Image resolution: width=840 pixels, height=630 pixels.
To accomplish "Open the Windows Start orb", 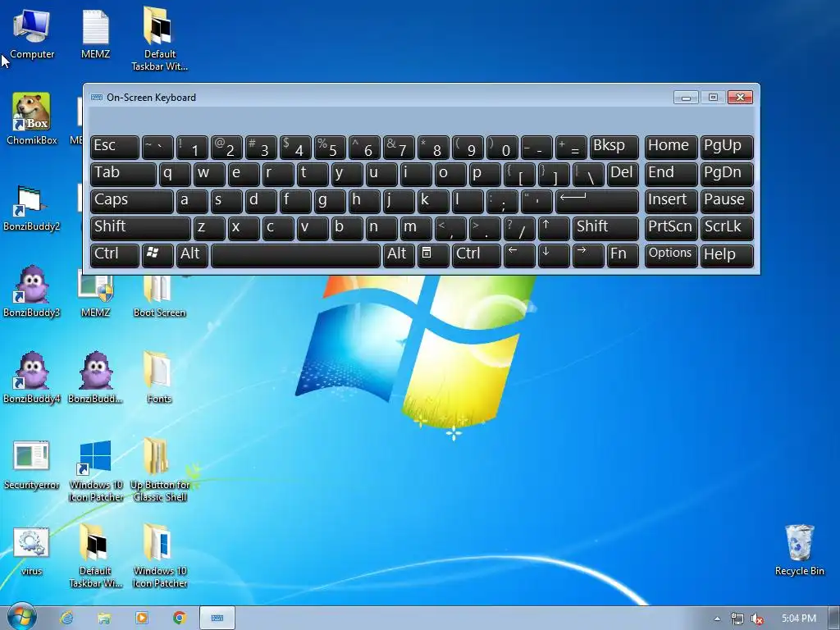I will [22, 617].
